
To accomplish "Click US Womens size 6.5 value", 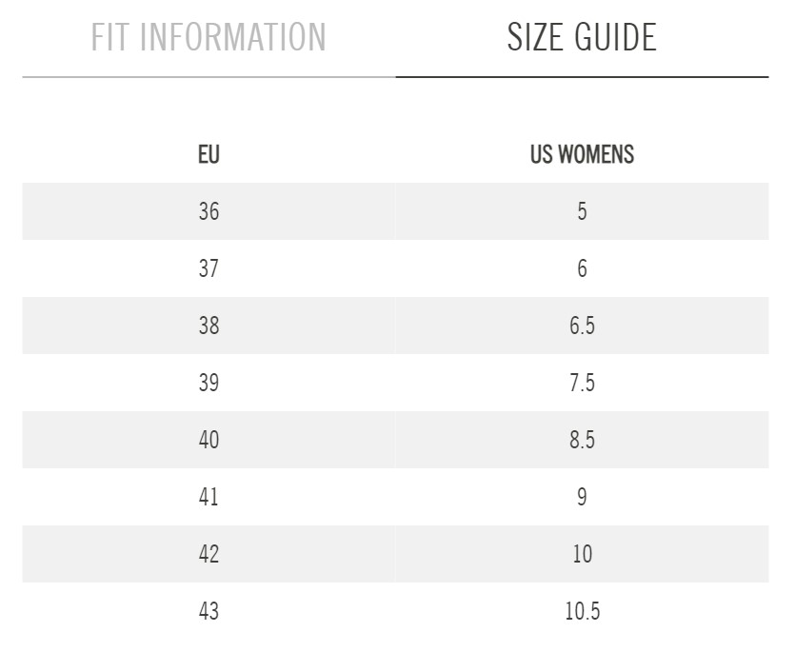I will click(x=582, y=326).
